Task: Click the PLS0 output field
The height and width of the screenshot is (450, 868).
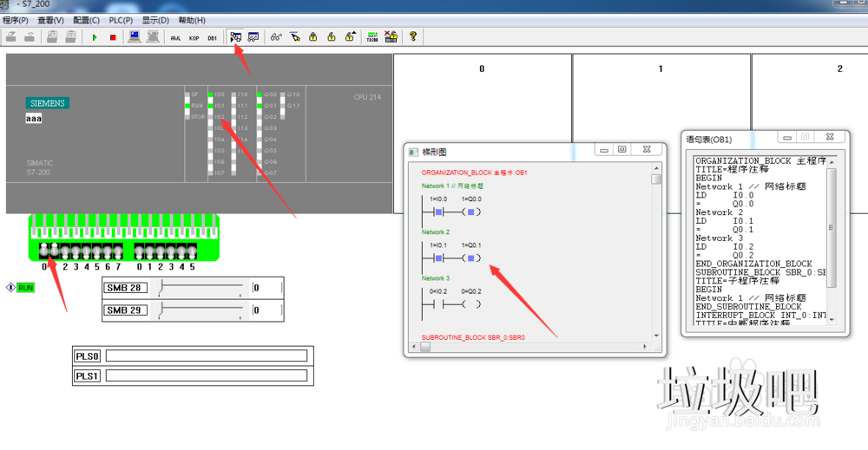Action: 207,355
